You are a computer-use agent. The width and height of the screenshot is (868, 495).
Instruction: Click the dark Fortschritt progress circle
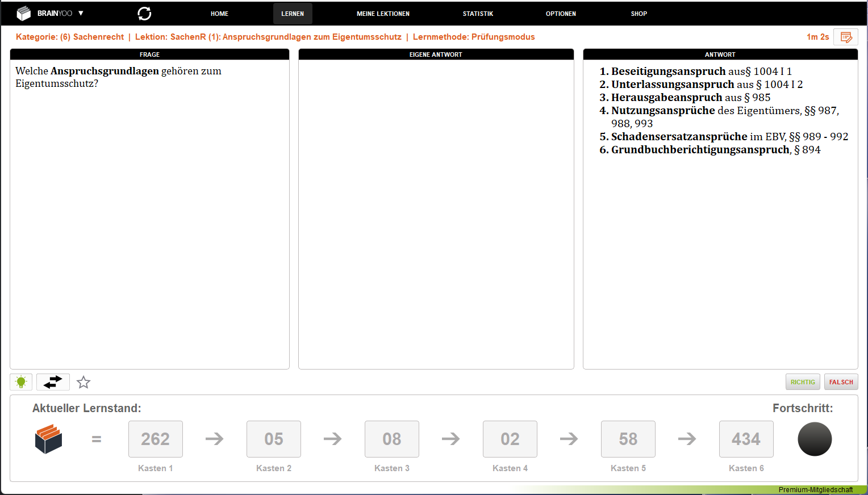(x=815, y=439)
